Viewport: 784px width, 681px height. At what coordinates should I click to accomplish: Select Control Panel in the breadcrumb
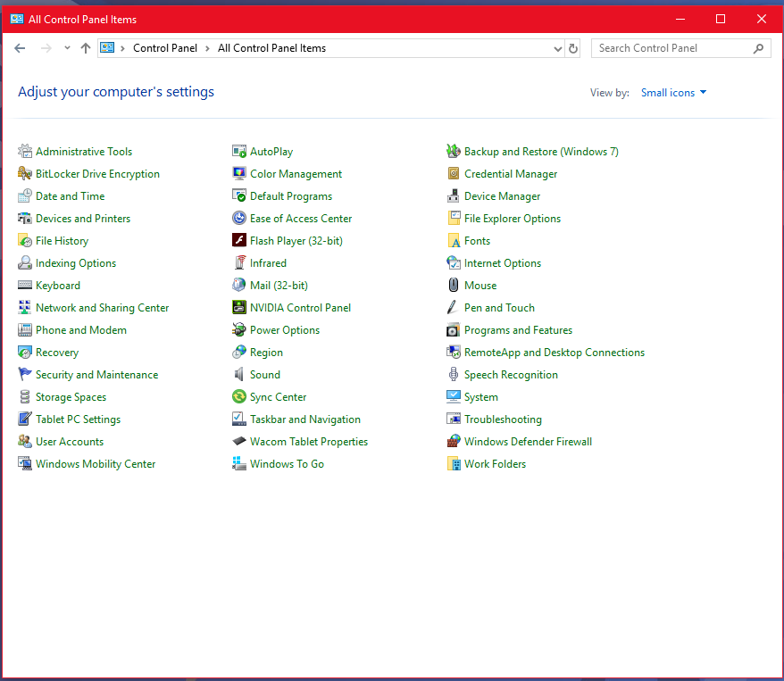[x=165, y=48]
